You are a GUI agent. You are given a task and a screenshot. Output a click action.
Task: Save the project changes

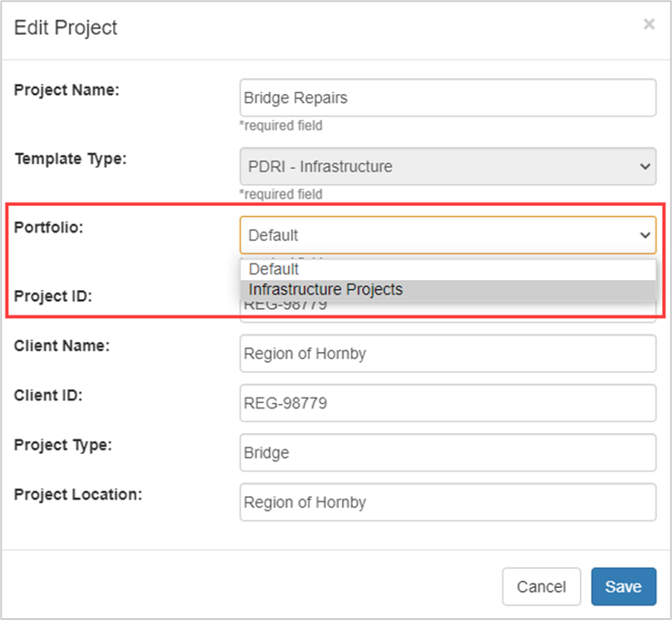coord(623,586)
